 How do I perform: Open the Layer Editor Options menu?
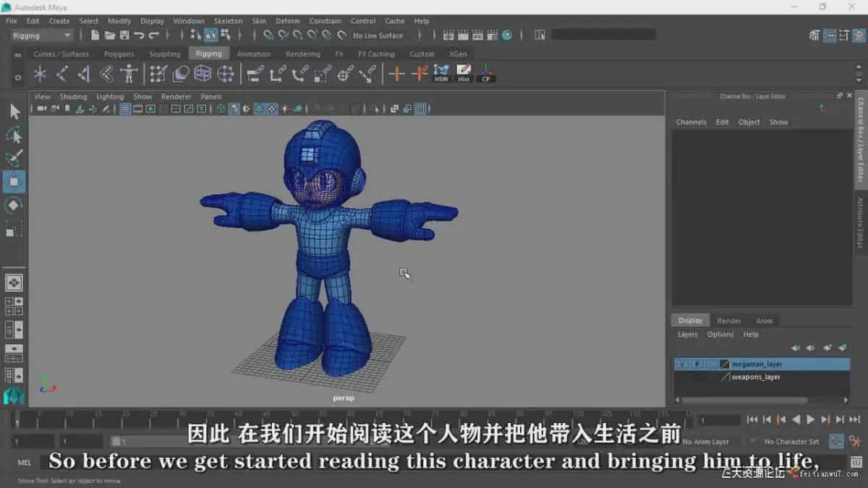pos(720,335)
